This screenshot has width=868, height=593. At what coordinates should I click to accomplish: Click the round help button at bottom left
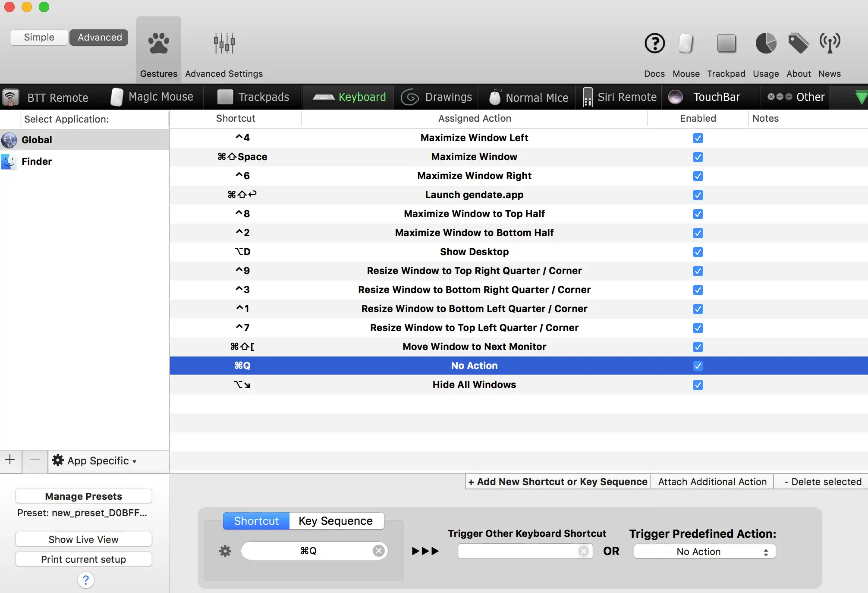pyautogui.click(x=85, y=580)
